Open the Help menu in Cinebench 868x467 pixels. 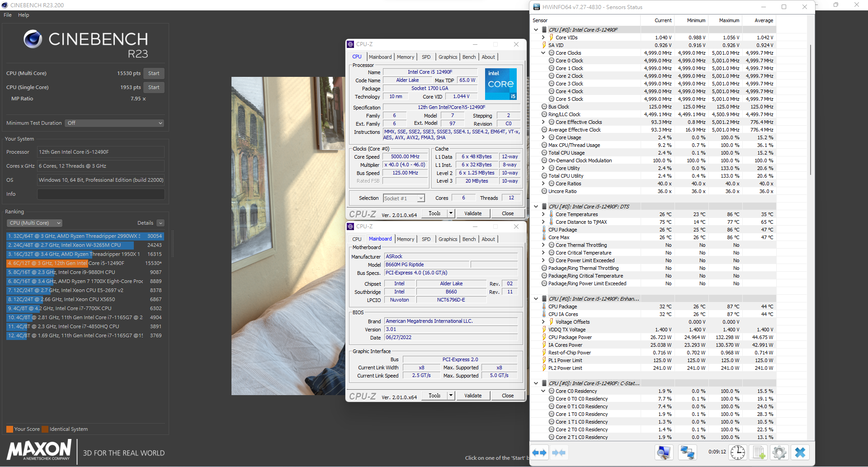24,15
